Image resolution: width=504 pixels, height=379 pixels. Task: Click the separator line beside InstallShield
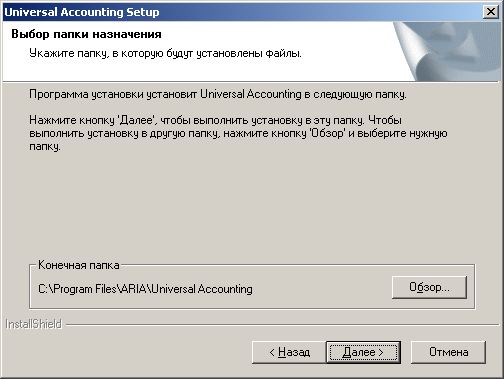[x=283, y=324]
